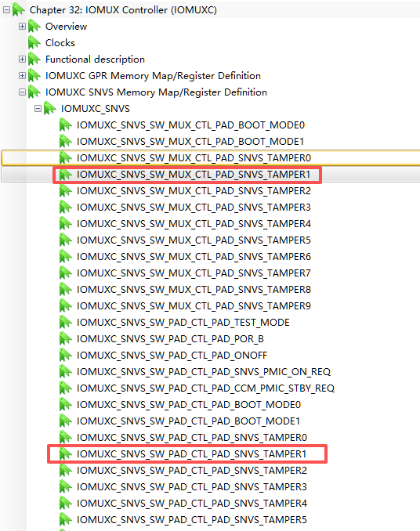Image resolution: width=420 pixels, height=531 pixels.
Task: Go to IOMUXC_SNVS_SW_PAD_CTL_PAD_CCM_PMIC_STBY_REQ
Action: pos(205,388)
